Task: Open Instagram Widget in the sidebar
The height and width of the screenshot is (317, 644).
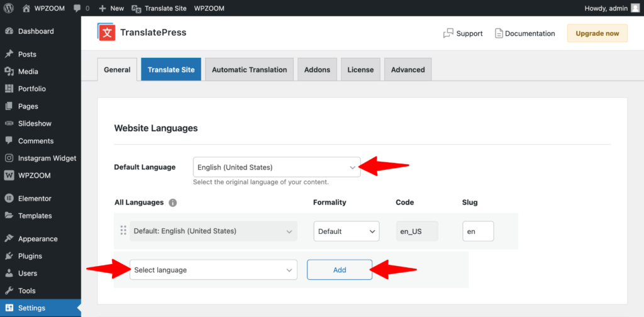Action: 47,158
